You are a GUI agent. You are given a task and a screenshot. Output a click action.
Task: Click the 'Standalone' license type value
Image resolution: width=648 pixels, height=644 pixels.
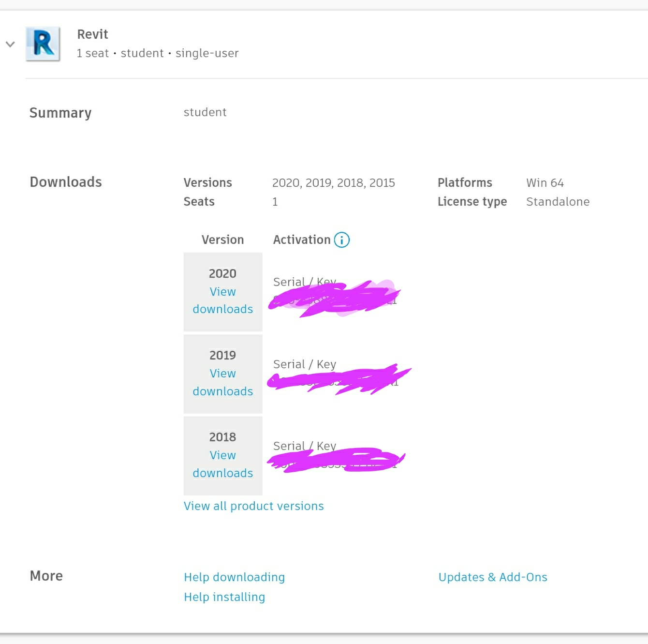558,202
